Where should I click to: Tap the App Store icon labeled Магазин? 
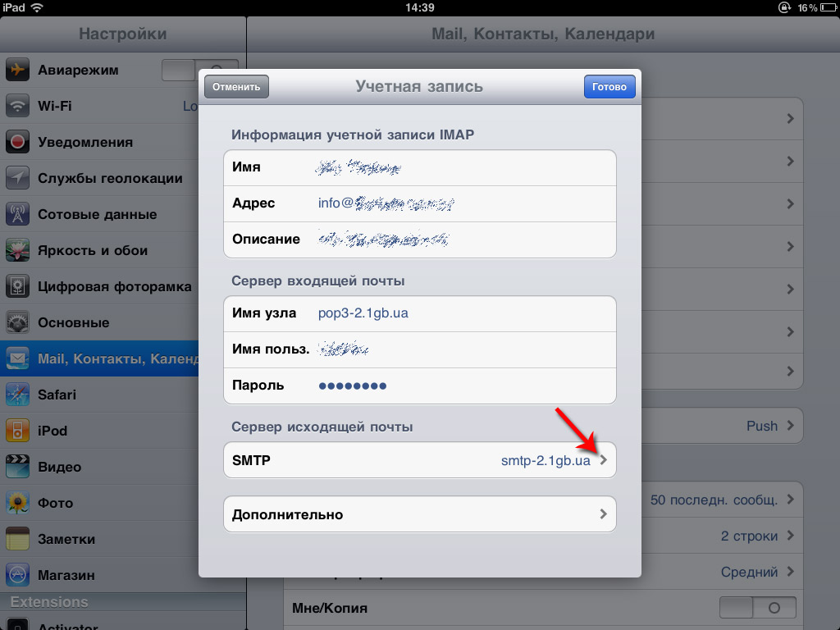(x=18, y=575)
